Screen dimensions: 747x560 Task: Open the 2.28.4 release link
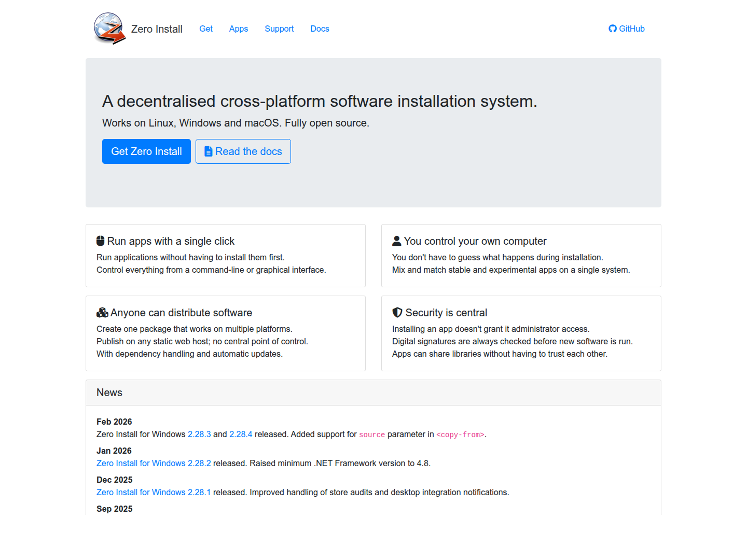[241, 434]
